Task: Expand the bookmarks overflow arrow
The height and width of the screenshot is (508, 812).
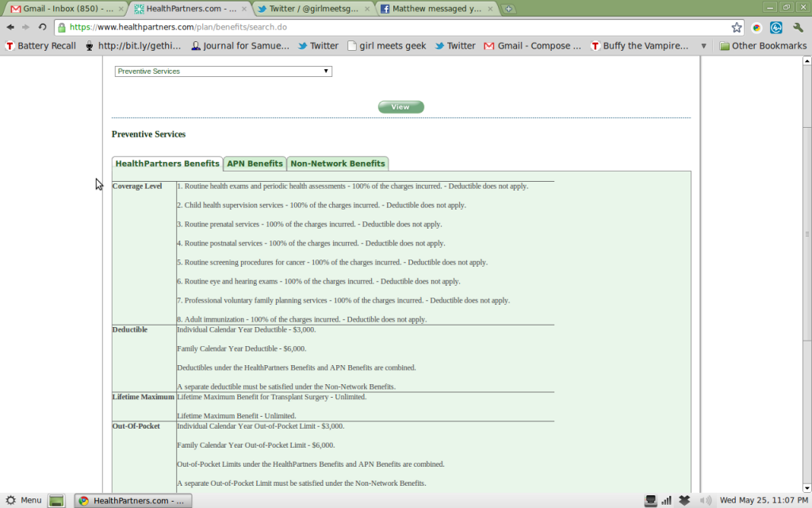Action: pos(703,45)
